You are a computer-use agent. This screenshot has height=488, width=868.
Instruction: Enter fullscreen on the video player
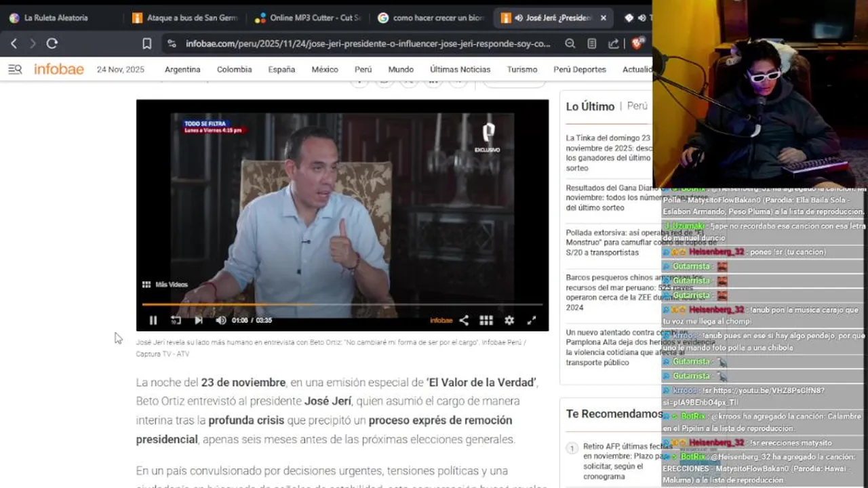(532, 321)
